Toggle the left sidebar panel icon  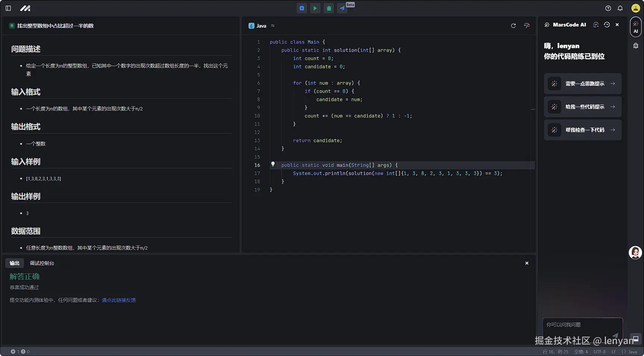tap(8, 8)
